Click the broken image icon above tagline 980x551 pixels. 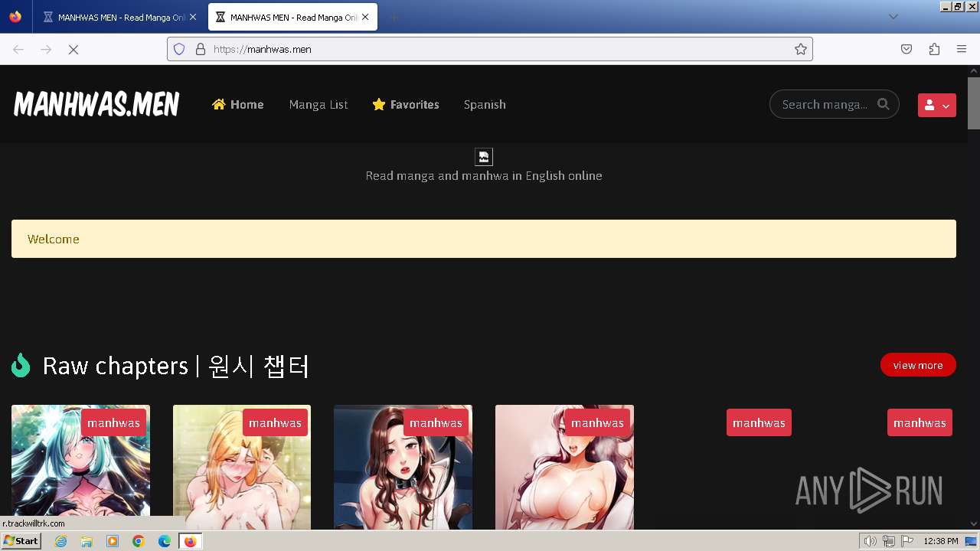[484, 157]
